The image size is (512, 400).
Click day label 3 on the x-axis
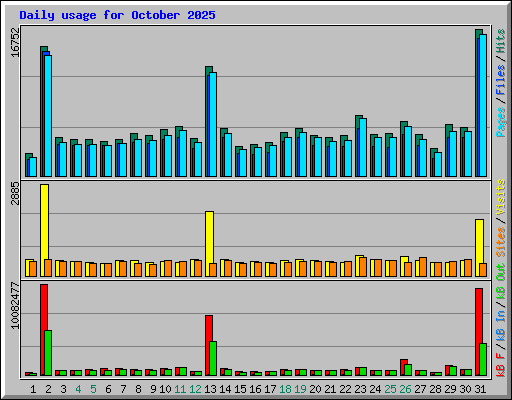(x=63, y=389)
